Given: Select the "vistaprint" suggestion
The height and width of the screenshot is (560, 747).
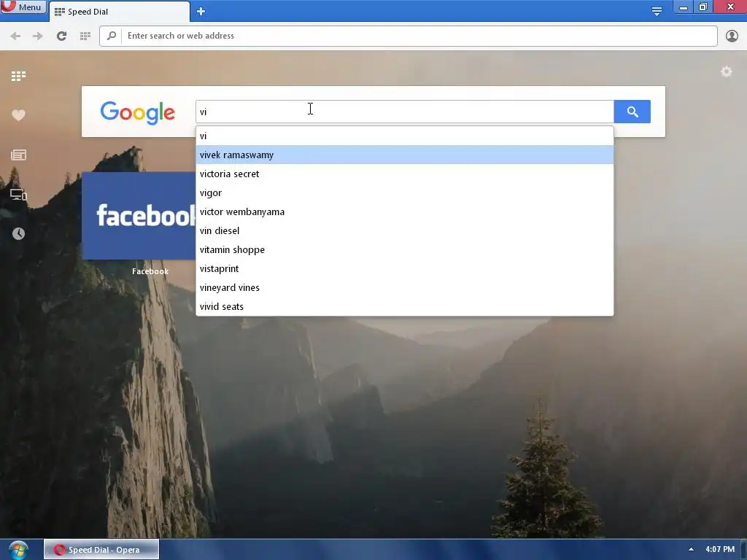Looking at the screenshot, I should click(404, 268).
